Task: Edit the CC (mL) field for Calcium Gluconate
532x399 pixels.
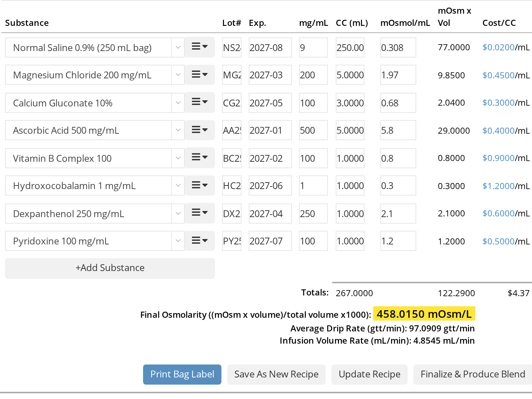Action: (x=350, y=103)
